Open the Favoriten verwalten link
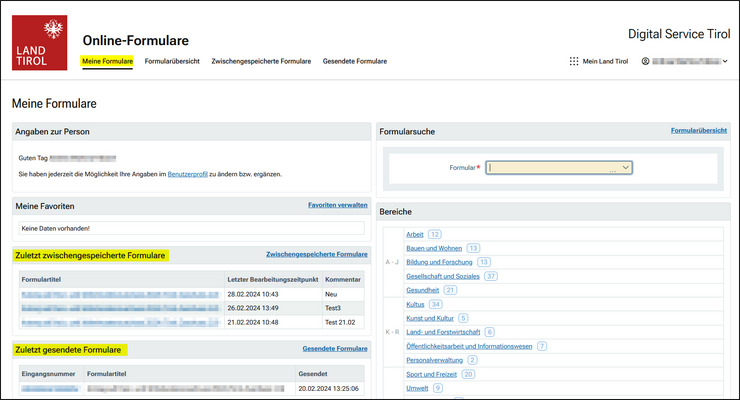The height and width of the screenshot is (400, 740). pyautogui.click(x=337, y=205)
